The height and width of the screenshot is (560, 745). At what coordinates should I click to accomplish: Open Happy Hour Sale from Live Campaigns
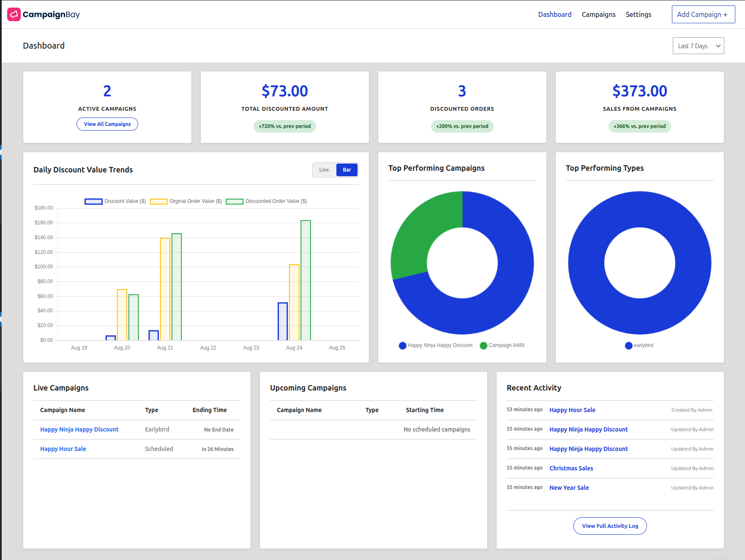(x=63, y=448)
